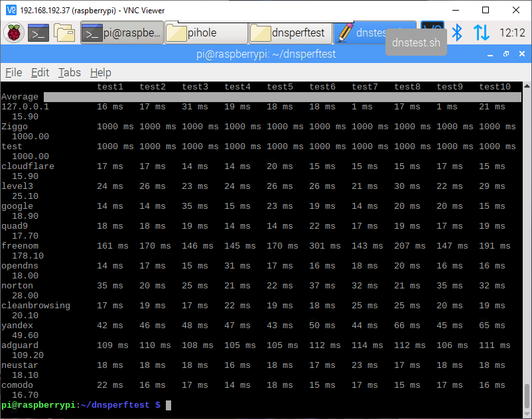Click google's '35 ms' test3 value
This screenshot has height=419, width=532.
tap(195, 206)
